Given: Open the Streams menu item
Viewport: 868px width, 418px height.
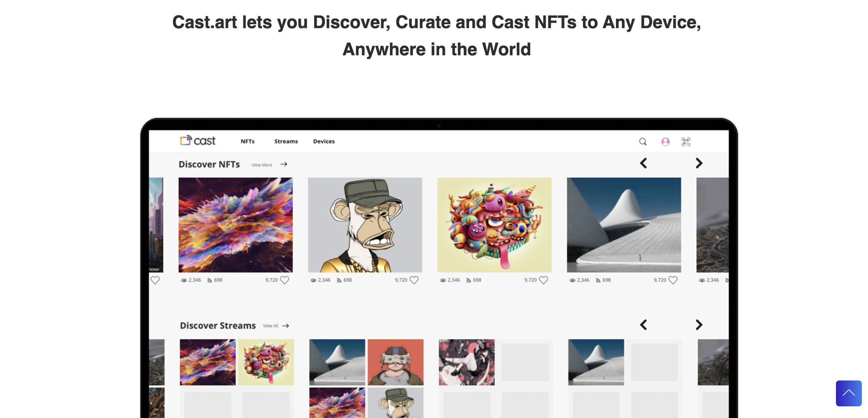Looking at the screenshot, I should 286,141.
